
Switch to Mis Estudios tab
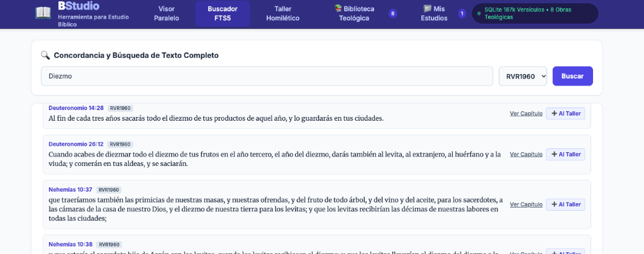434,14
